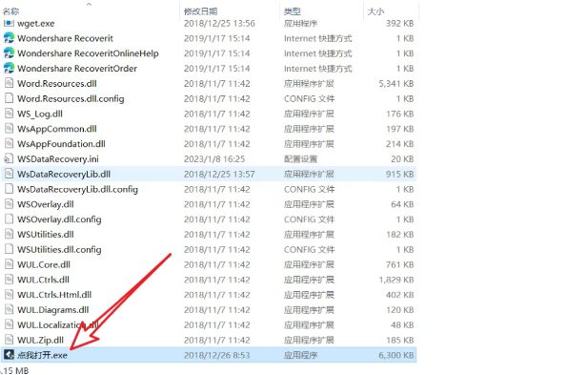Image resolution: width=588 pixels, height=375 pixels.
Task: Click the Wondershare Recoverit shortcut icon
Action: pos(9,38)
